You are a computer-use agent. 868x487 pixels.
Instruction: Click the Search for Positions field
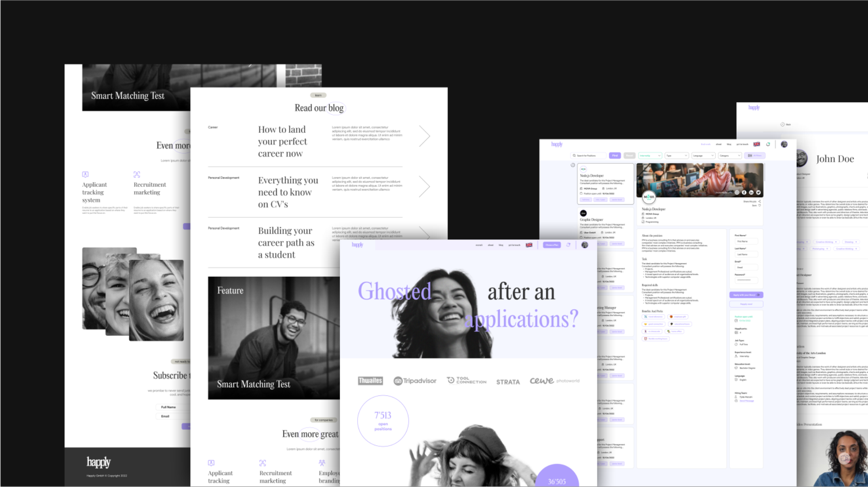tap(589, 156)
